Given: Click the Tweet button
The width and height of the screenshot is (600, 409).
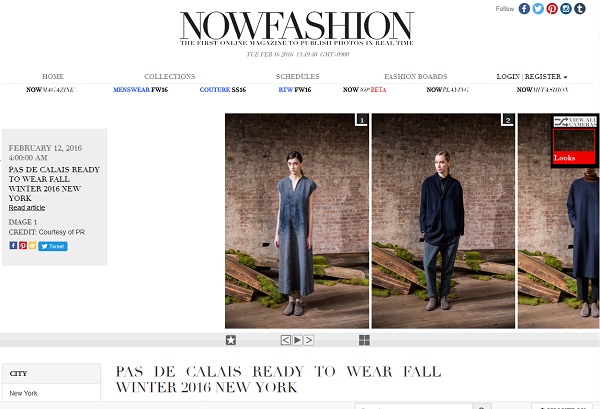Looking at the screenshot, I should tap(53, 246).
